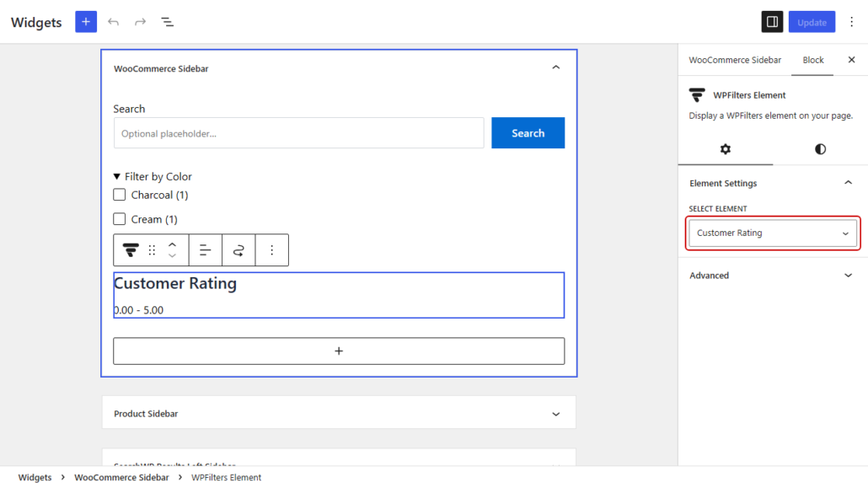Screen dimensions: 868x488
Task: Open the editor options menu
Action: [851, 22]
